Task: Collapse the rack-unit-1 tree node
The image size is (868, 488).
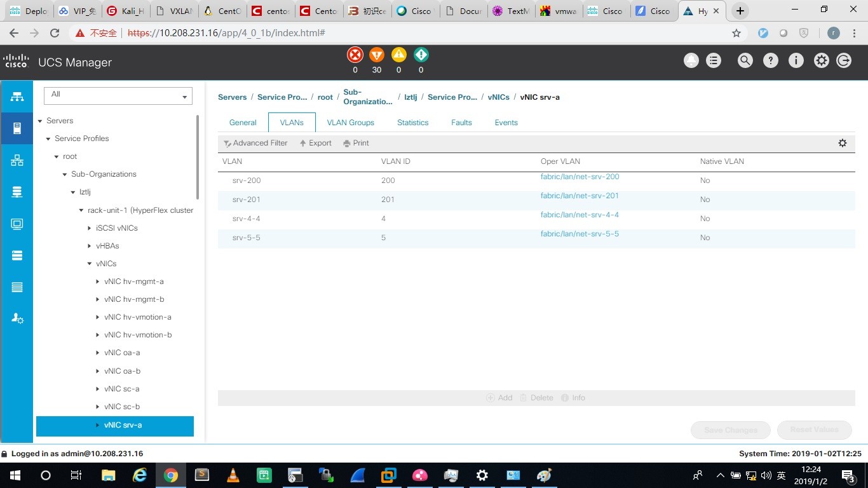Action: (81, 210)
